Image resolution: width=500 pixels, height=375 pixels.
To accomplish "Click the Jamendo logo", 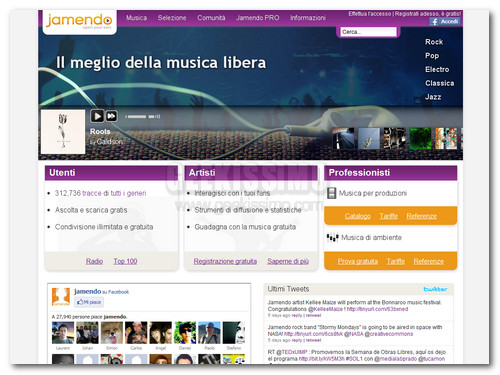I will pyautogui.click(x=79, y=22).
